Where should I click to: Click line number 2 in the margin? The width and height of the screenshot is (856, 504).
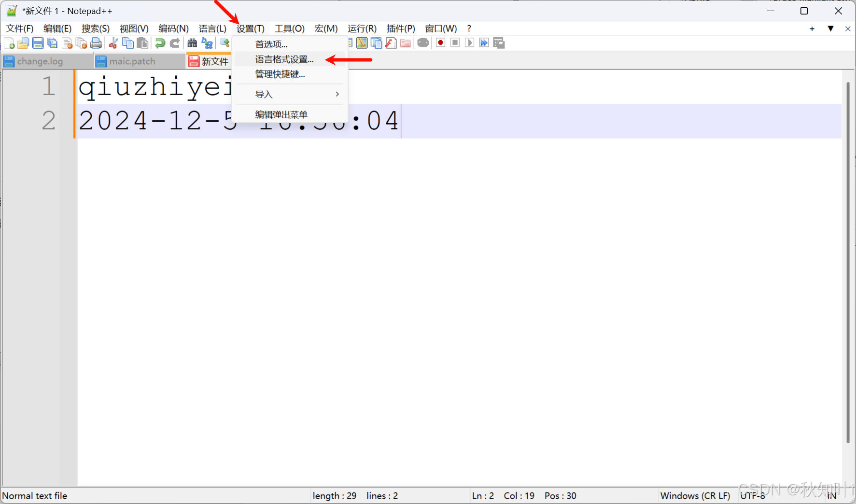49,121
